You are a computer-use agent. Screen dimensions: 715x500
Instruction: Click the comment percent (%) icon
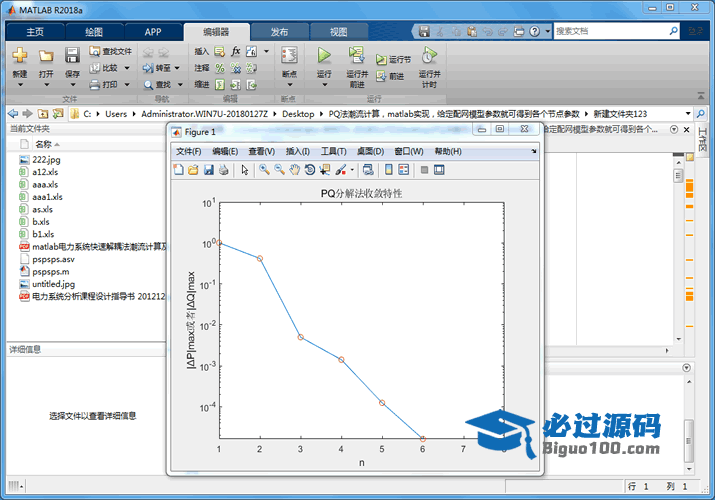[220, 68]
